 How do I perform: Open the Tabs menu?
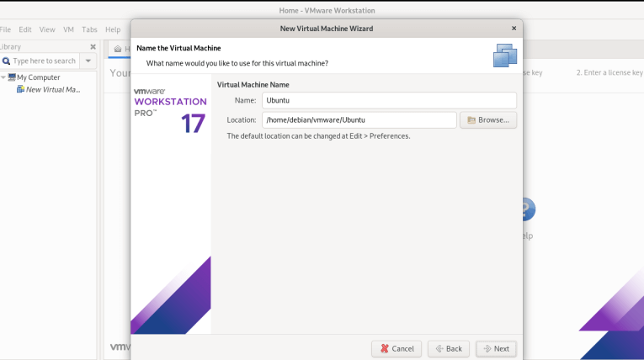[x=89, y=29]
